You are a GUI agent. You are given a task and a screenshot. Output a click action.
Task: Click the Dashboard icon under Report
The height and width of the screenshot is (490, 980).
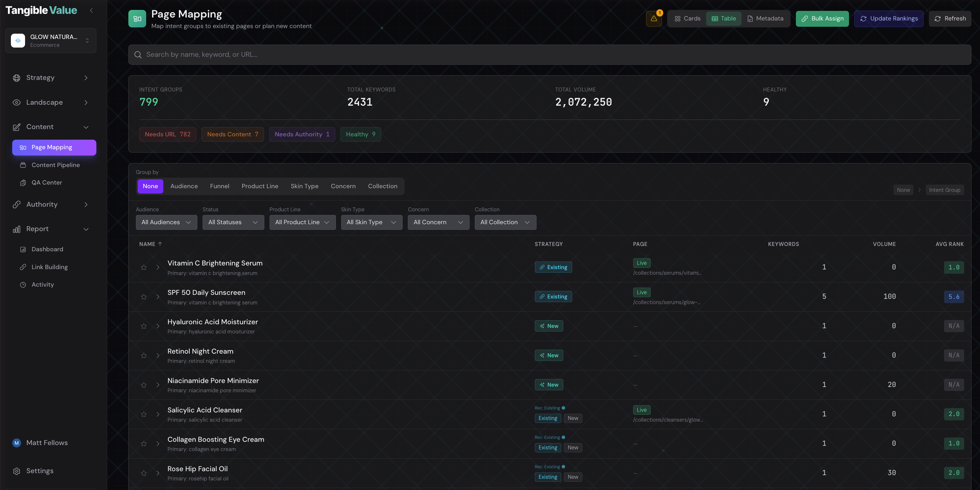(23, 249)
